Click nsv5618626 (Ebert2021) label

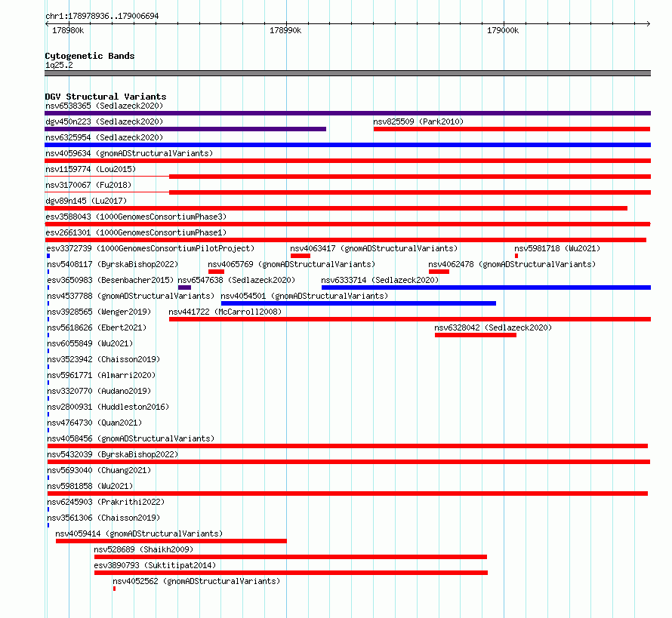97,327
